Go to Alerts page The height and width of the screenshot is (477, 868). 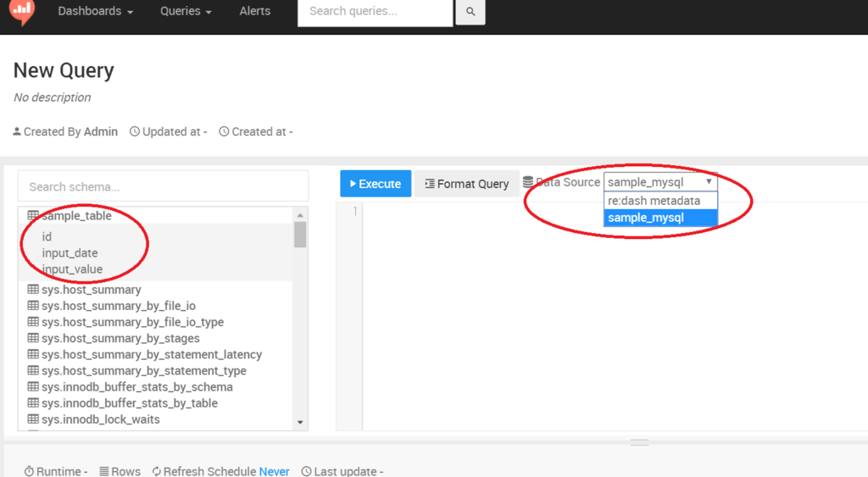pos(254,11)
